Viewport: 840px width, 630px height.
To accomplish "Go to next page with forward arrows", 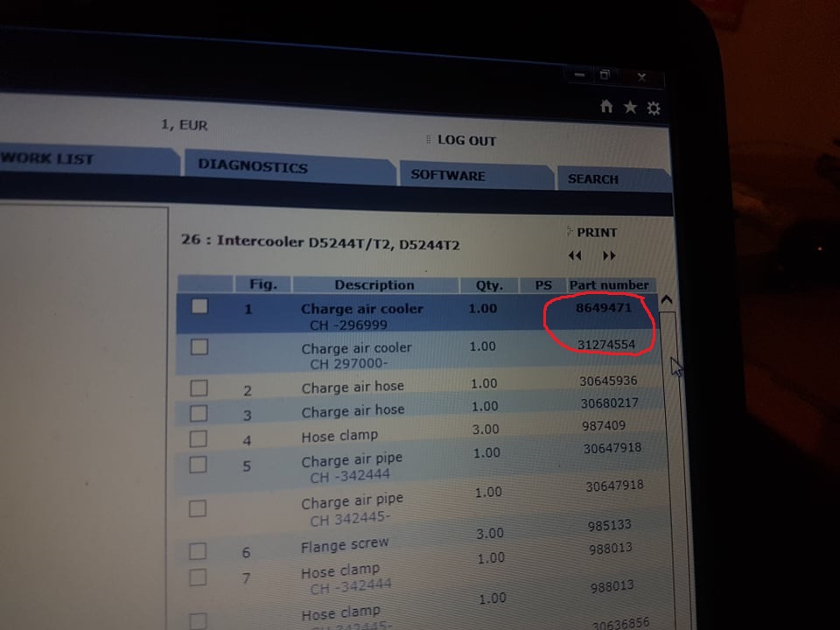I will [x=609, y=256].
